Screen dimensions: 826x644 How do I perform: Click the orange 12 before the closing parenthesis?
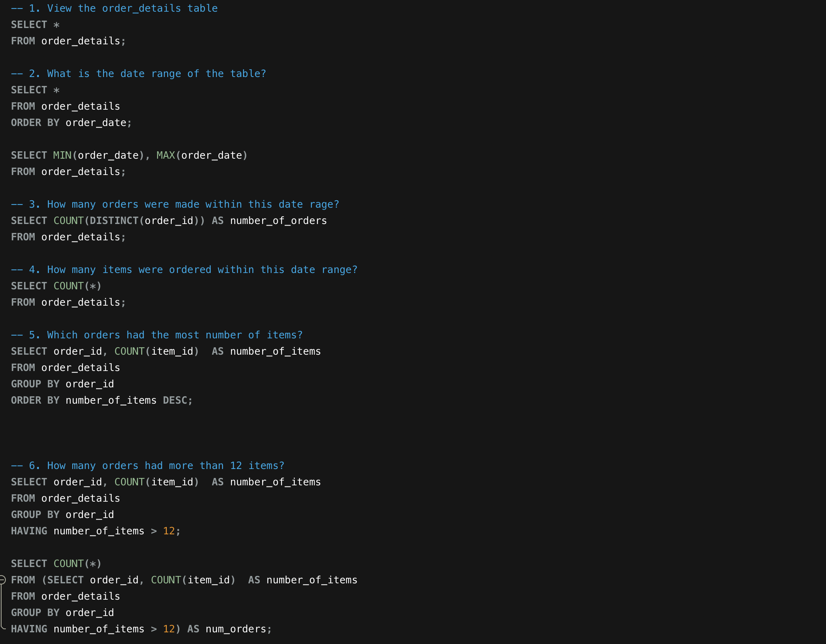169,629
